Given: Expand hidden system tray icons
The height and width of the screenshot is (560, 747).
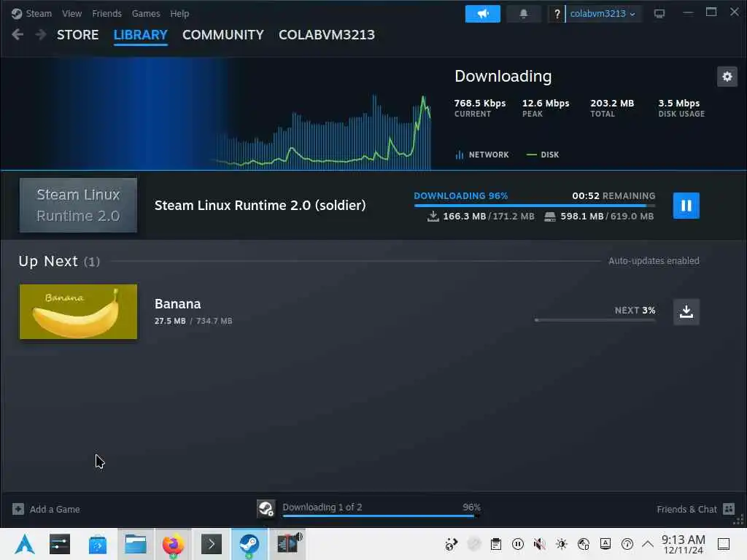Looking at the screenshot, I should pos(648,544).
